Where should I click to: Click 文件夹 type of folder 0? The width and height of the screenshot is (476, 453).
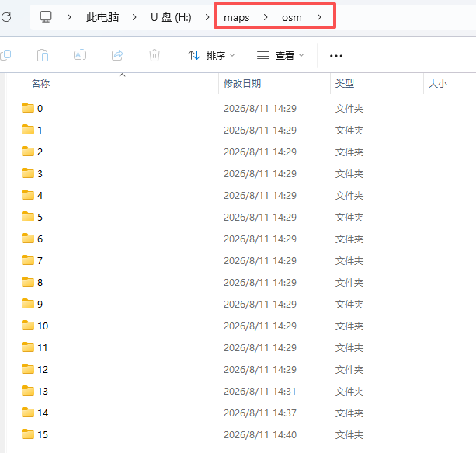(349, 109)
